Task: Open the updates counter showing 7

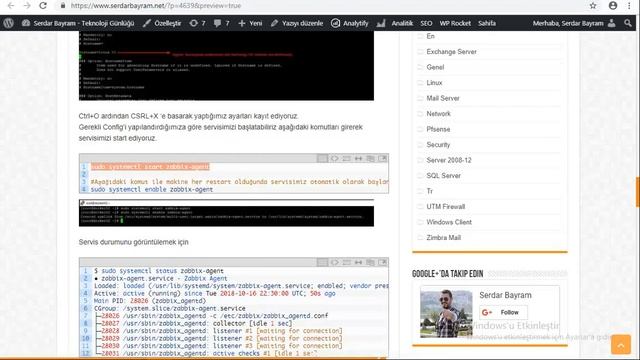Action: (x=198, y=23)
